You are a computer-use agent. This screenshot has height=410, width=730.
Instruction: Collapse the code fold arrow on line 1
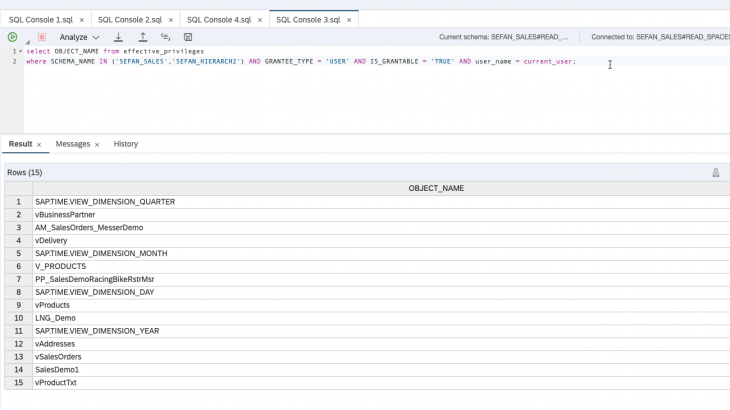coord(20,51)
